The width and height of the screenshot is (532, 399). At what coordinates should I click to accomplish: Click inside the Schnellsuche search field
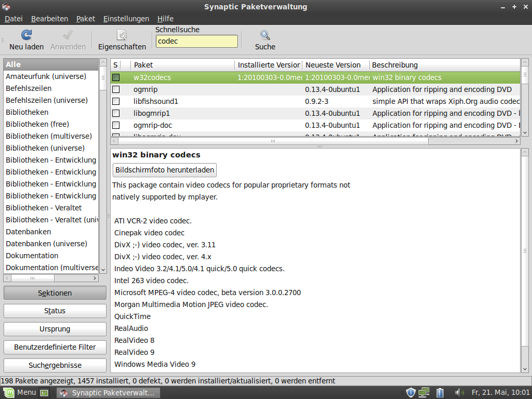click(196, 41)
